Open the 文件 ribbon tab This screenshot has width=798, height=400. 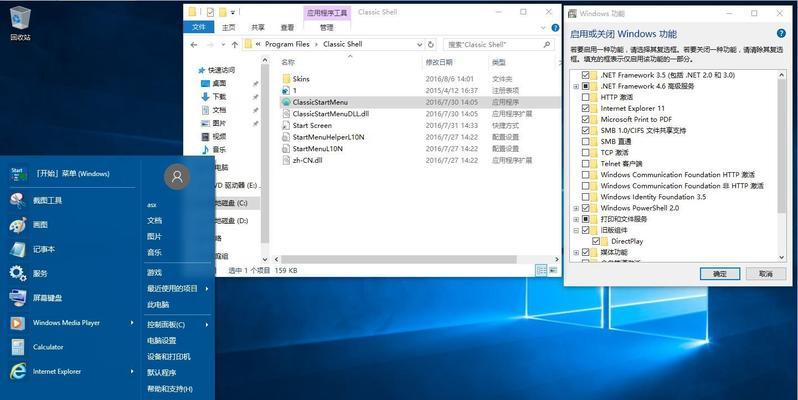click(199, 27)
